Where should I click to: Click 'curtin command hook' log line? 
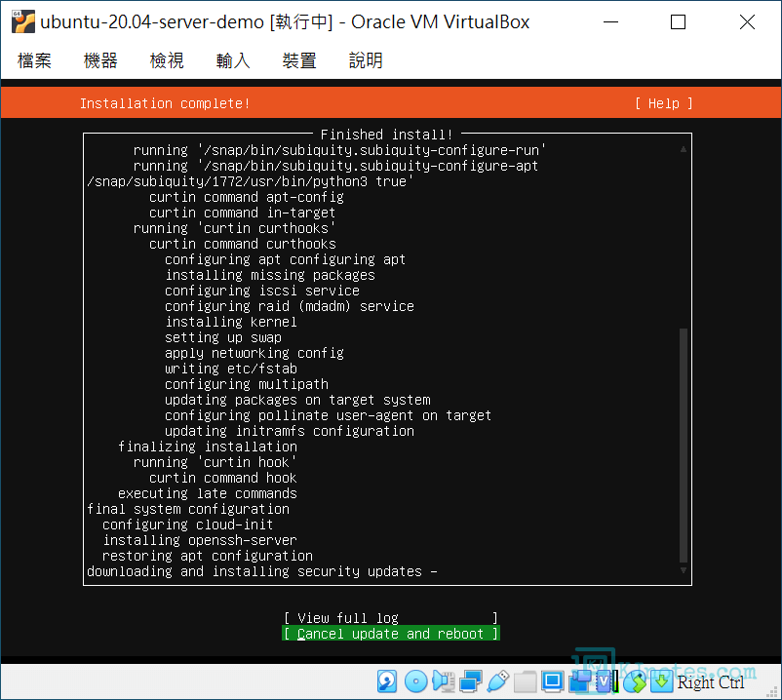(x=223, y=478)
